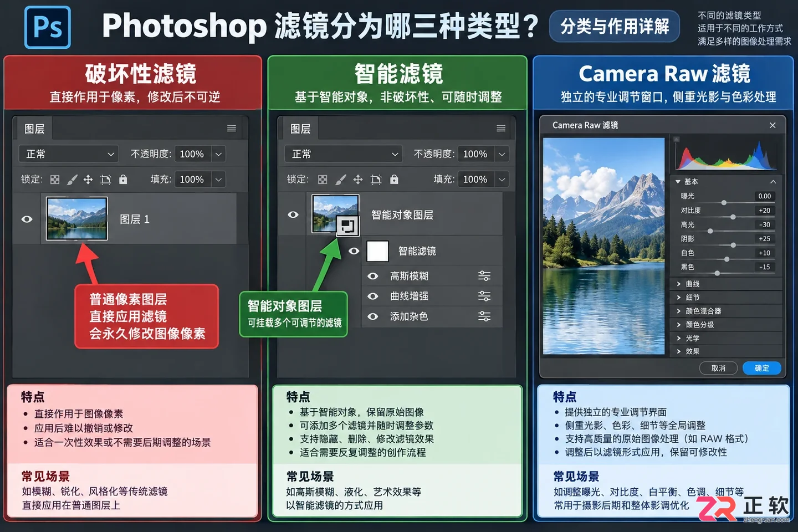Hide the 曲线增强 smart filter
The image size is (798, 532).
click(373, 296)
